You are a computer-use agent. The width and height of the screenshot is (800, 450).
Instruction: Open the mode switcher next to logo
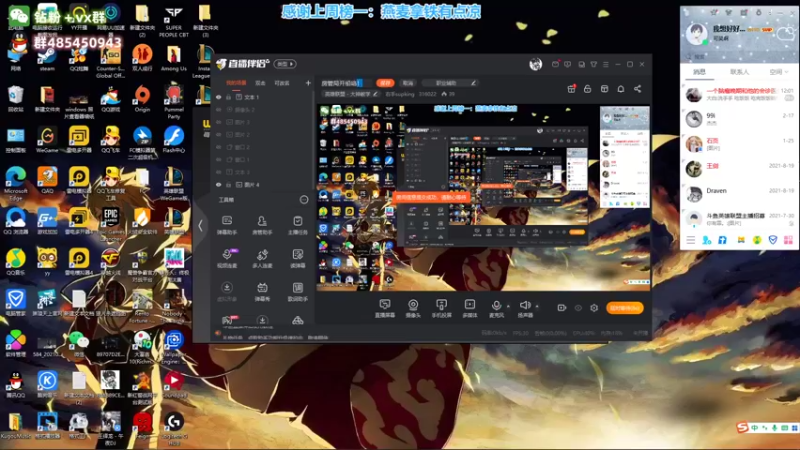pyautogui.click(x=285, y=64)
